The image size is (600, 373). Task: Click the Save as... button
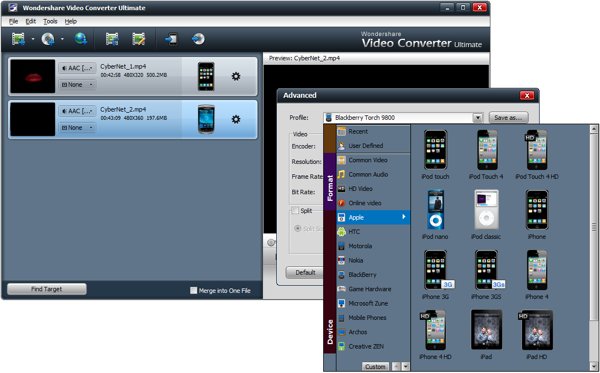[x=508, y=117]
